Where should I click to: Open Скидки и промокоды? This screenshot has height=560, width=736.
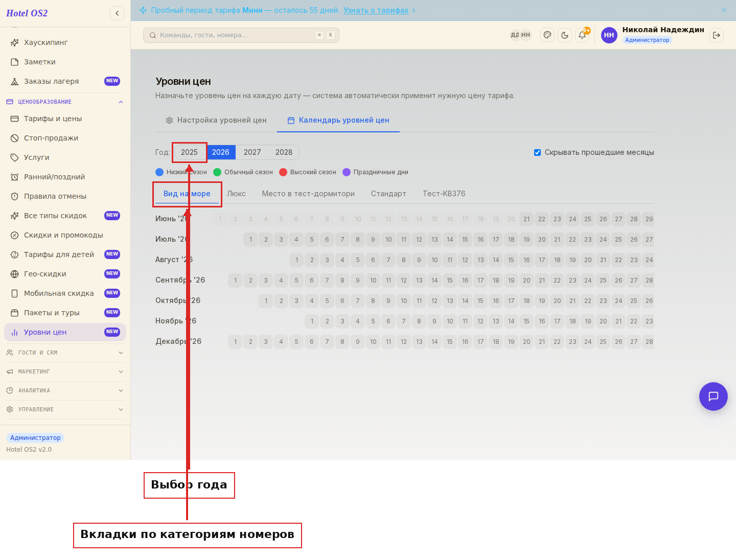pyautogui.click(x=65, y=235)
